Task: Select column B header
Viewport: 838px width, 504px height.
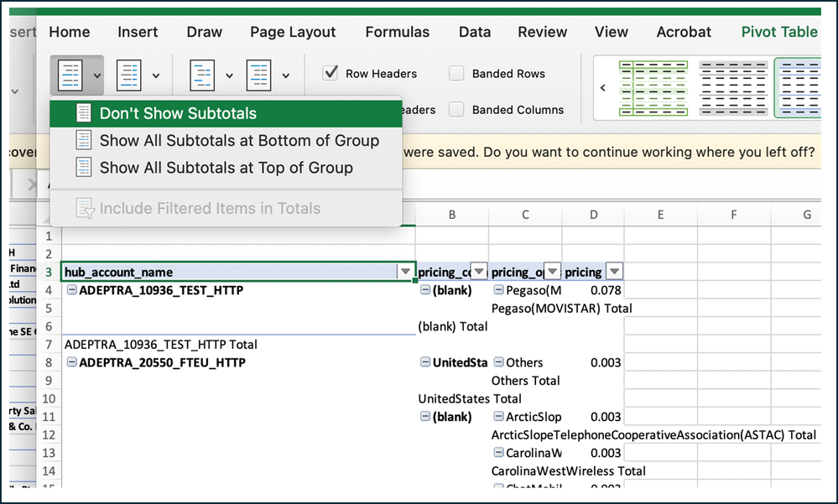Action: pyautogui.click(x=452, y=215)
